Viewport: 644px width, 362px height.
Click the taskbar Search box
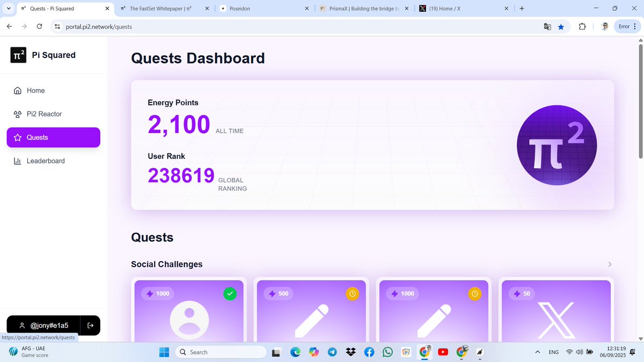click(221, 352)
